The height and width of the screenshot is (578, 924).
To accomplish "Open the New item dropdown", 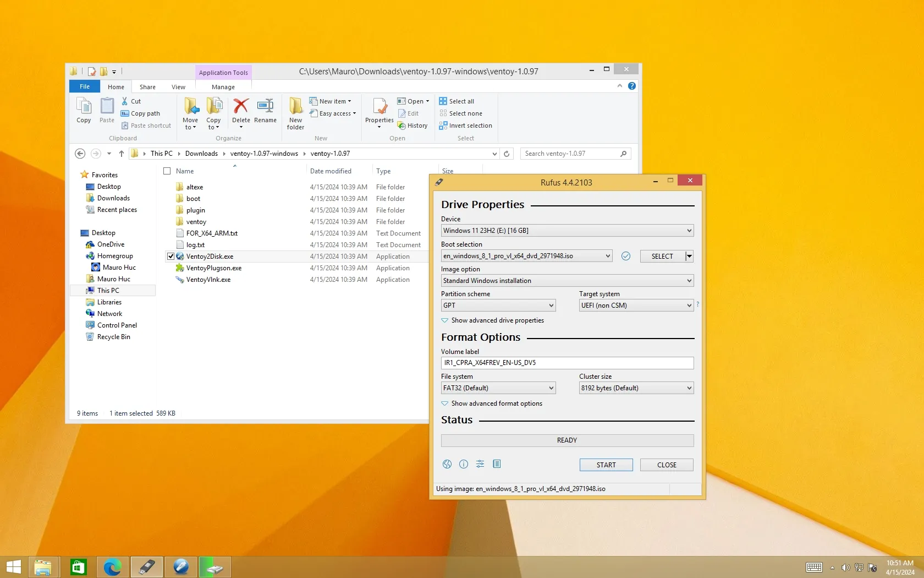I will pyautogui.click(x=330, y=101).
